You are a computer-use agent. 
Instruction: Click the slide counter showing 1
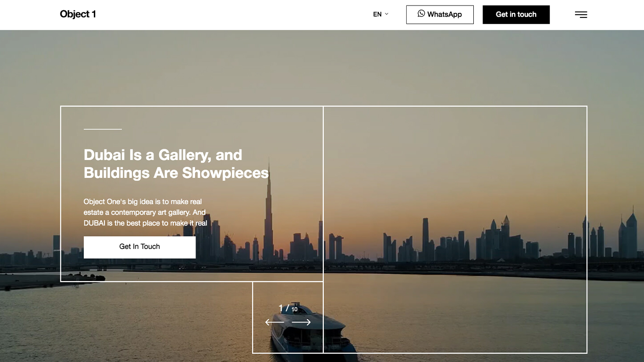[x=281, y=308]
